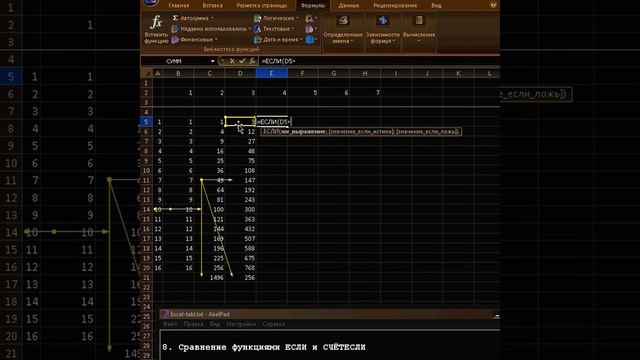Open AkelPad Настройки menu
Screen dimensions: 640x360
coord(241,324)
